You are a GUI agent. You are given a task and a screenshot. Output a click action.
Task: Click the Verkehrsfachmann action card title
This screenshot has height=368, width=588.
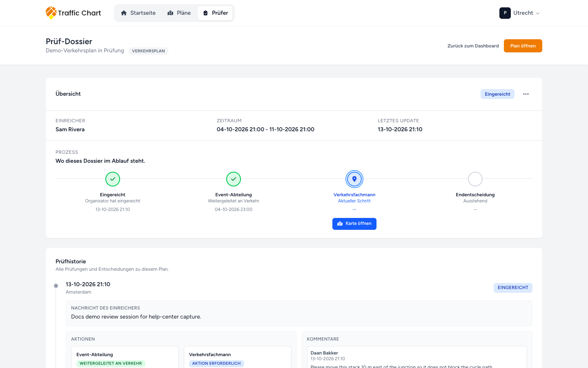tap(210, 355)
